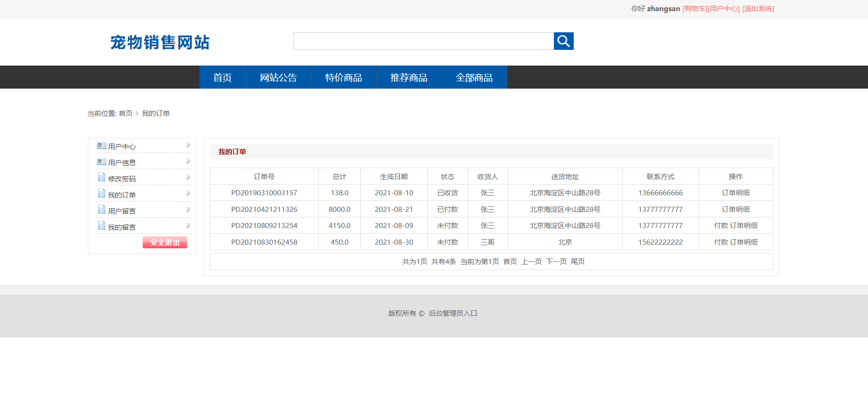The image size is (868, 397).
Task: Click the arrow beside 用户留言
Action: [188, 210]
